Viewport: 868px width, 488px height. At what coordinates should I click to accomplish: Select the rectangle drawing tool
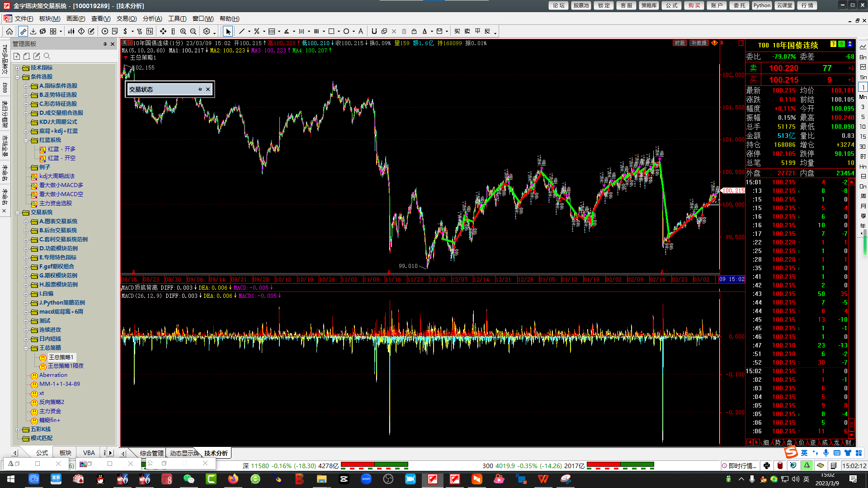click(x=331, y=31)
